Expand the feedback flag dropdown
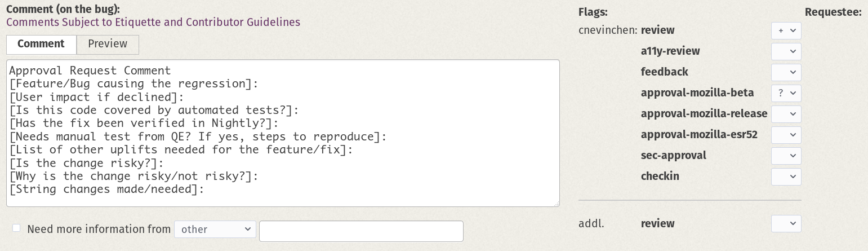This screenshot has height=251, width=868. (x=786, y=72)
